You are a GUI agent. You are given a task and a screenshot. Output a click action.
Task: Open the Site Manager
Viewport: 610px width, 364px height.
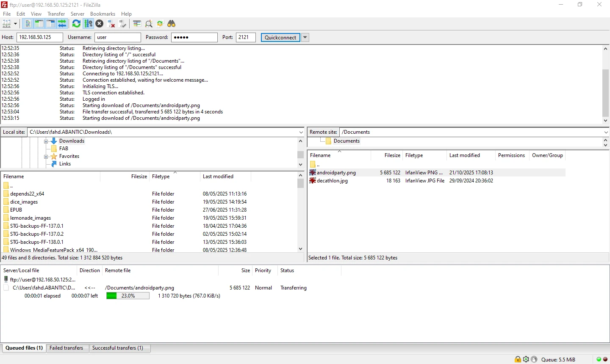click(x=7, y=24)
